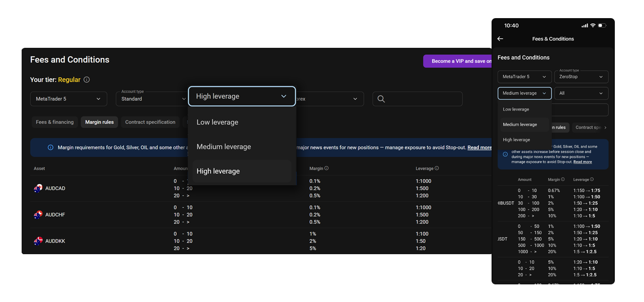Viewport: 644px width, 302px height.
Task: Open the desktop MetaTrader 5 platform dropdown
Action: pyautogui.click(x=68, y=99)
